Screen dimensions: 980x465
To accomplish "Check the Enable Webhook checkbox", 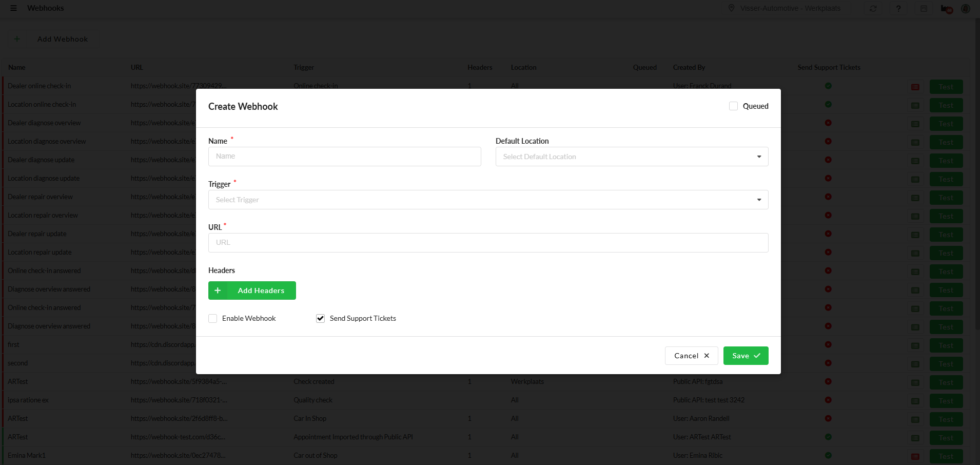I will tap(213, 319).
